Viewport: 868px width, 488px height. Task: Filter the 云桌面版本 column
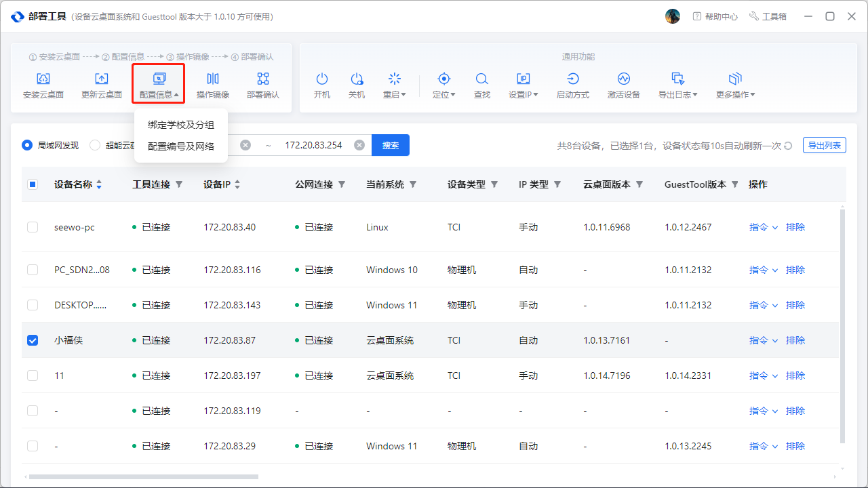(x=639, y=184)
